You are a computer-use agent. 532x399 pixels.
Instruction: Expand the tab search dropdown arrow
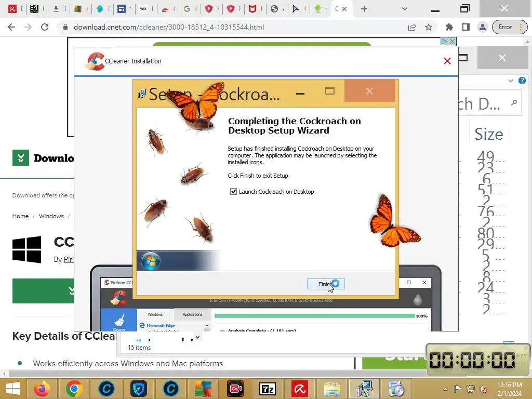point(404,9)
